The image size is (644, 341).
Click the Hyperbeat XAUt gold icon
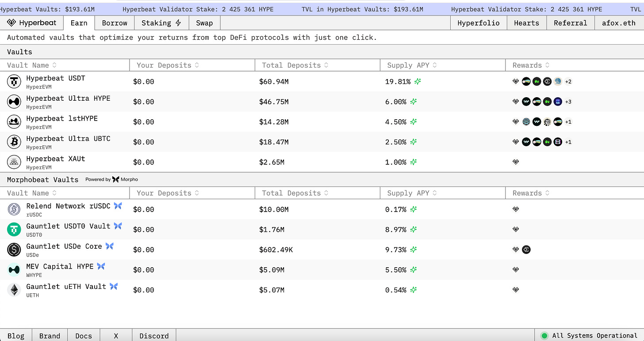point(14,162)
